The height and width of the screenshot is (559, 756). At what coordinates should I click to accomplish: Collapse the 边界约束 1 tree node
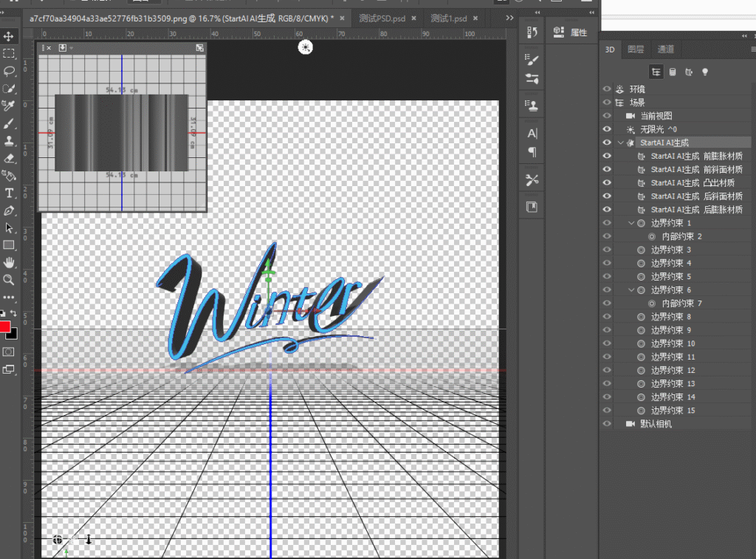[631, 223]
